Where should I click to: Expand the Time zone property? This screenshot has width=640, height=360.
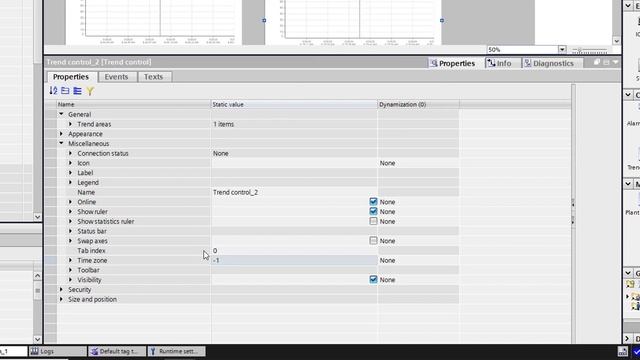tap(70, 260)
